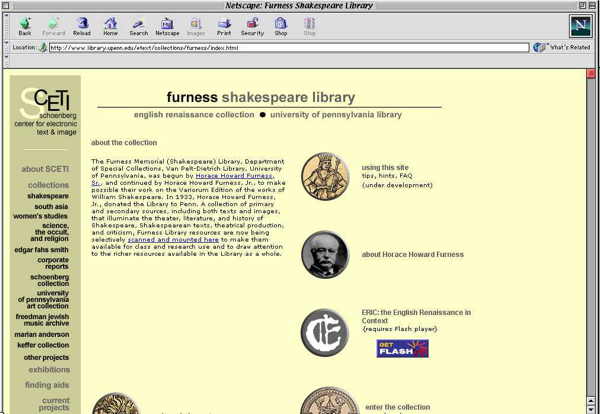
Task: Click the king illustration round thumbnail
Action: click(325, 176)
